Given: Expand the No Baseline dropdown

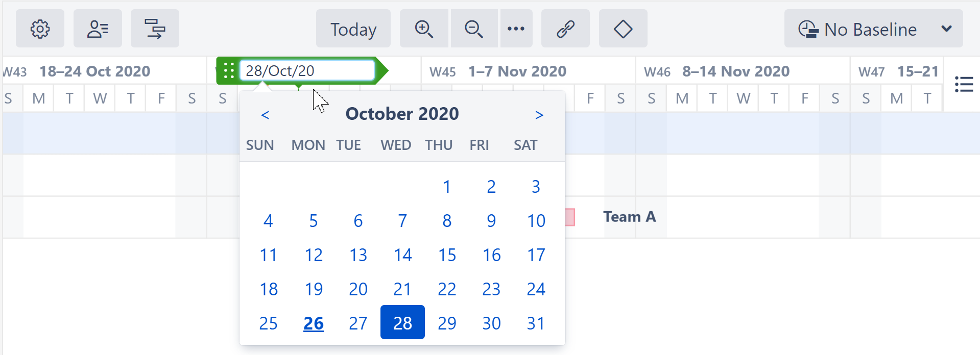Looking at the screenshot, I should (873, 29).
